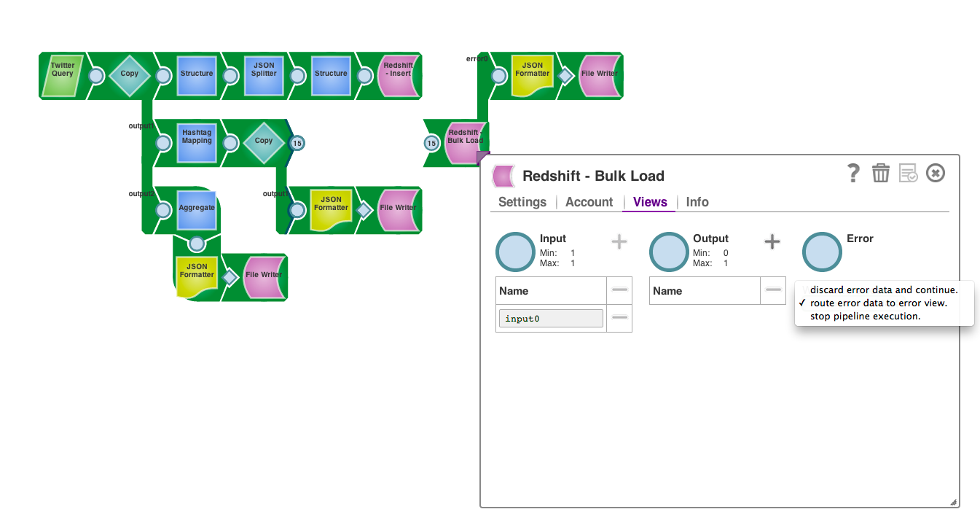Select the Redshift - Insert snap

[399, 75]
